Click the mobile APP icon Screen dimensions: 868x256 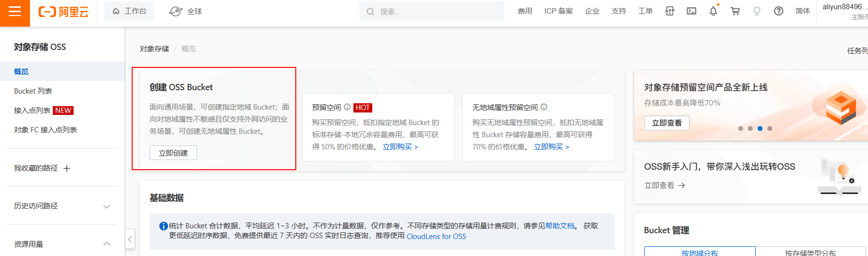[x=670, y=11]
